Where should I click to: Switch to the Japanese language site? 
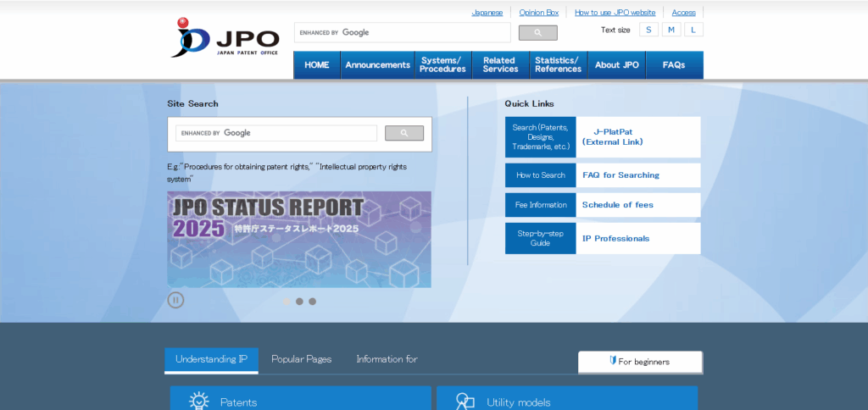(x=487, y=12)
